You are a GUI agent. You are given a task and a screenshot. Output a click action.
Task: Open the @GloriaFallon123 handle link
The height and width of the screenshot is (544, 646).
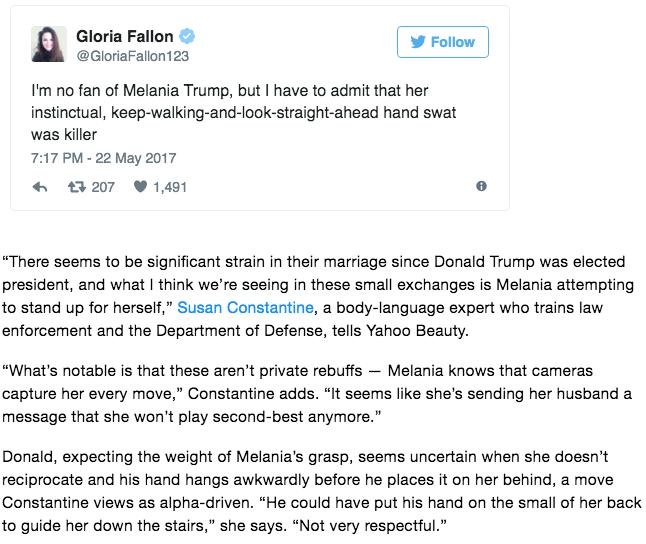pos(133,56)
